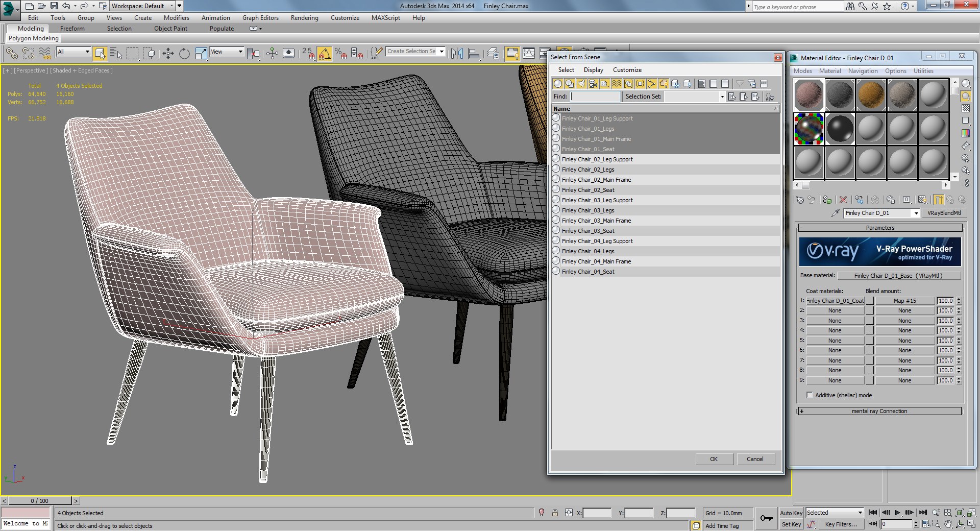This screenshot has height=531, width=980.
Task: Activate the Select and Scale tool
Action: click(x=201, y=53)
